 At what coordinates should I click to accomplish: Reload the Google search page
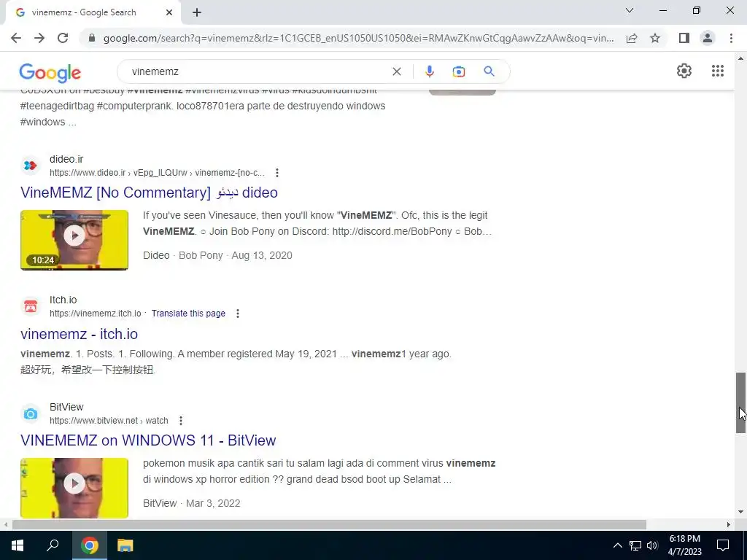click(63, 38)
